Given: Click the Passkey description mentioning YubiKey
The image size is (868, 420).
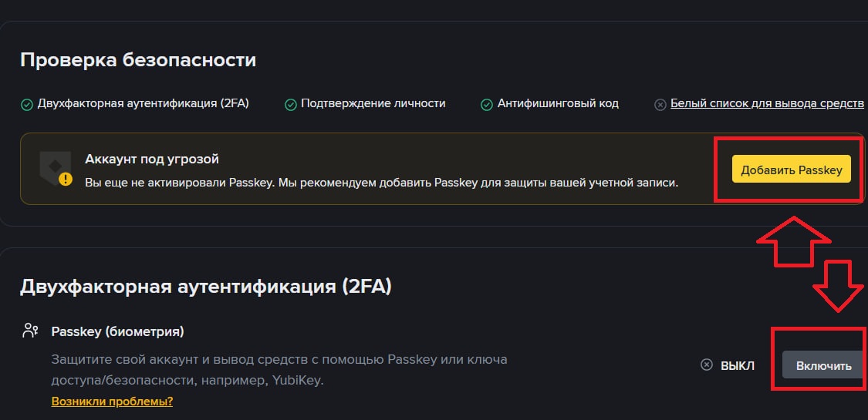Looking at the screenshot, I should pyautogui.click(x=279, y=369).
